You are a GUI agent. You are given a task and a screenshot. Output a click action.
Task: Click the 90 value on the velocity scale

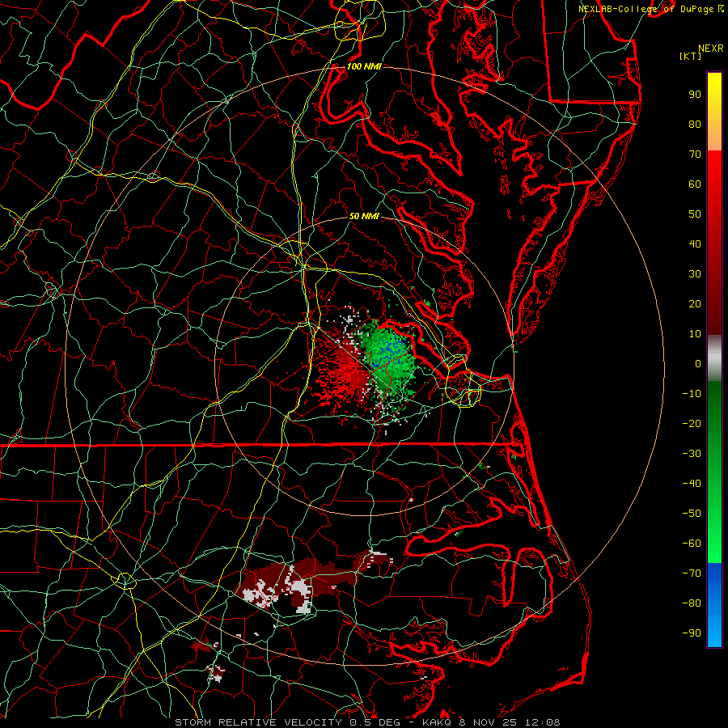695,95
